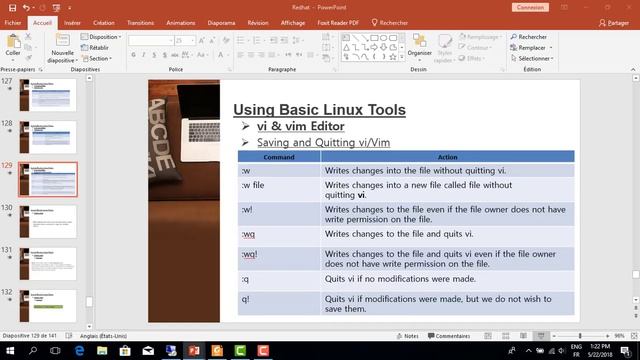Screen dimensions: 640x360
Task: Switch to the Animations tab
Action: [180, 23]
